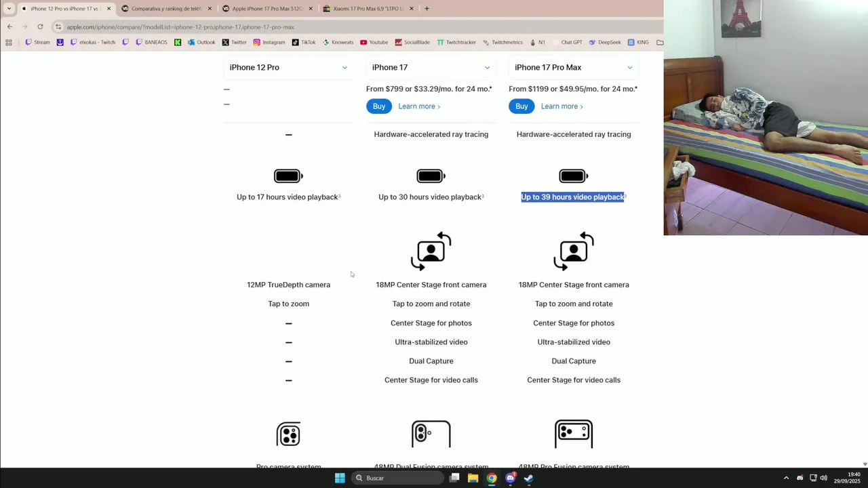Viewport: 868px width, 488px height.
Task: Open Twitchtracker bookmark
Action: coord(456,42)
